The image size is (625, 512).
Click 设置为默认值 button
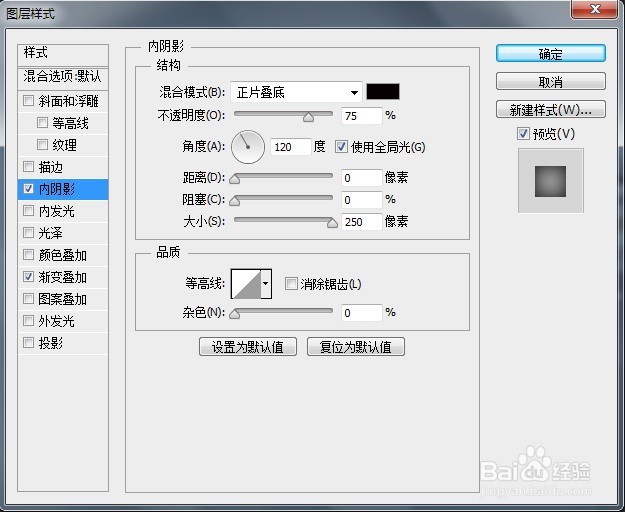248,347
